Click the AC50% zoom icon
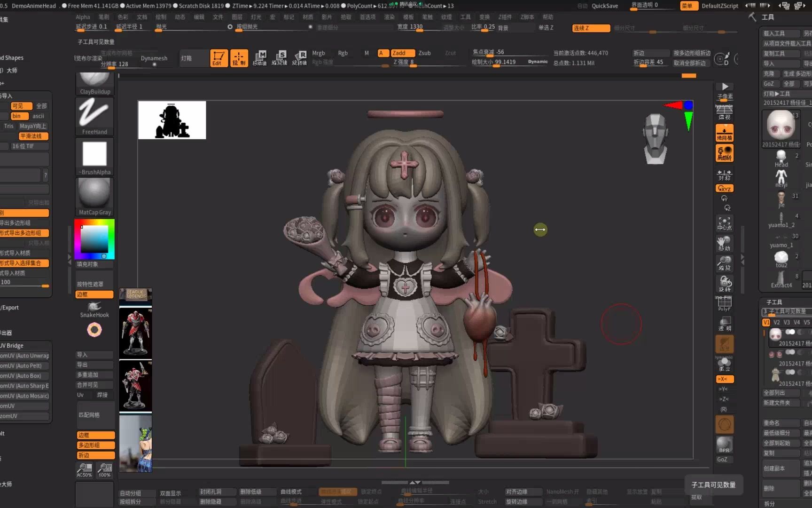The height and width of the screenshot is (508, 812). tap(85, 470)
